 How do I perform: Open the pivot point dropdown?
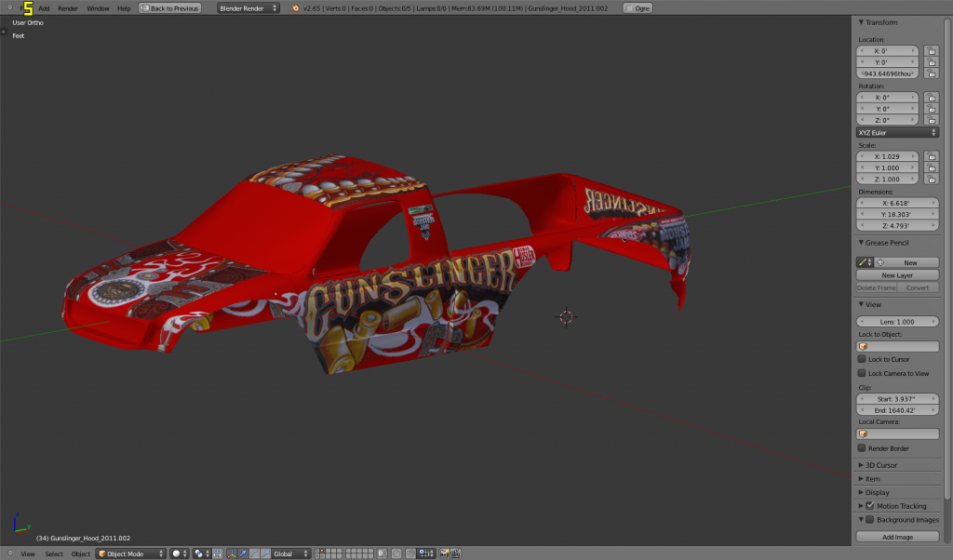coord(201,553)
